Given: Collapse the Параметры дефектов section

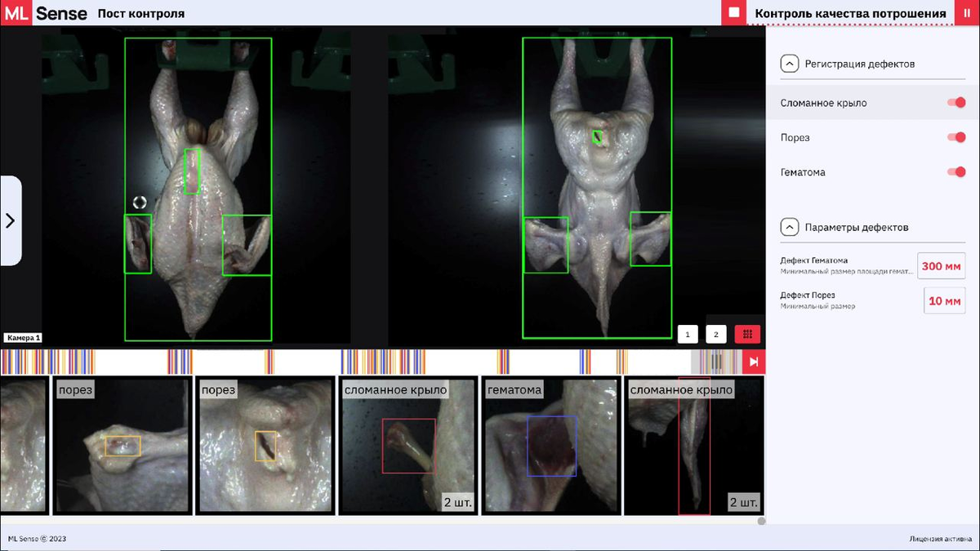Looking at the screenshot, I should click(790, 227).
